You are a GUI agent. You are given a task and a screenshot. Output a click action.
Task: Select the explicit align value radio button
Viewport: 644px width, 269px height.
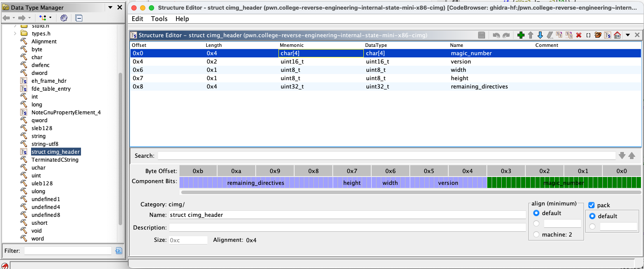point(536,223)
